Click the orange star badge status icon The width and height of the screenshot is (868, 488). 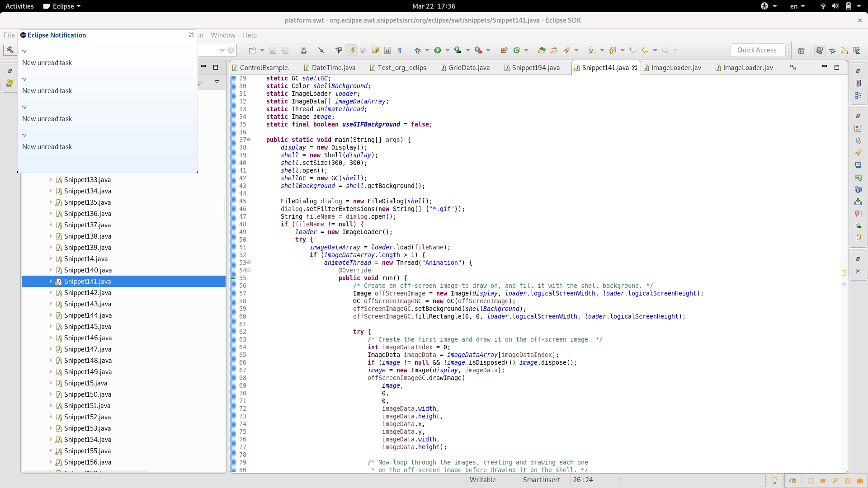click(848, 481)
